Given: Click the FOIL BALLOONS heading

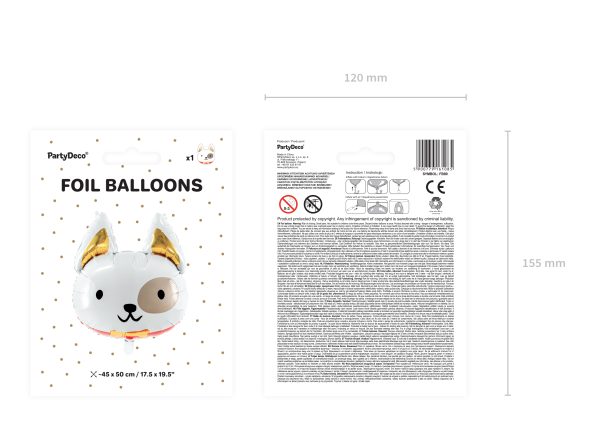Looking at the screenshot, I should [132, 185].
